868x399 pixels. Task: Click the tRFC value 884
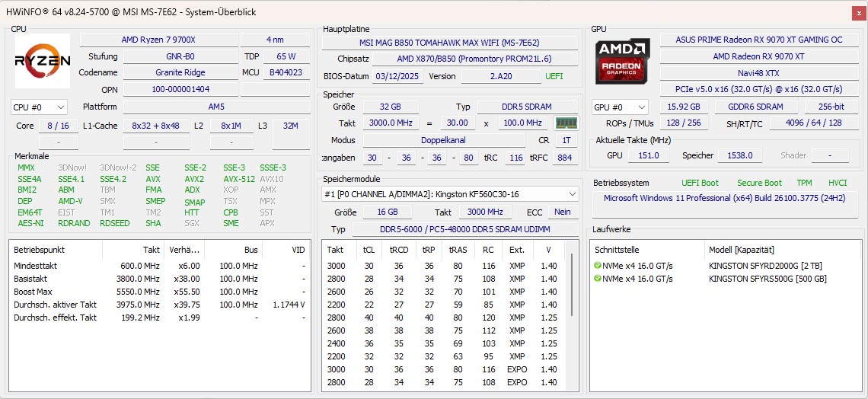(565, 158)
